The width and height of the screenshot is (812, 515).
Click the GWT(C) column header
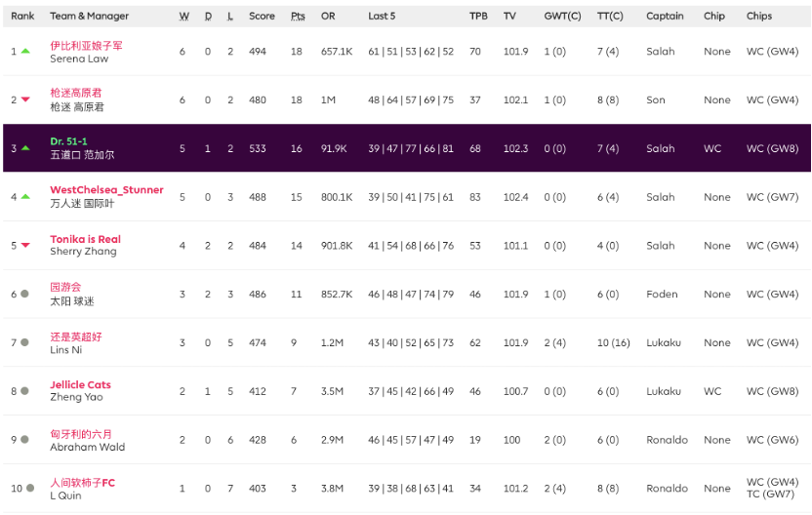[x=562, y=17]
